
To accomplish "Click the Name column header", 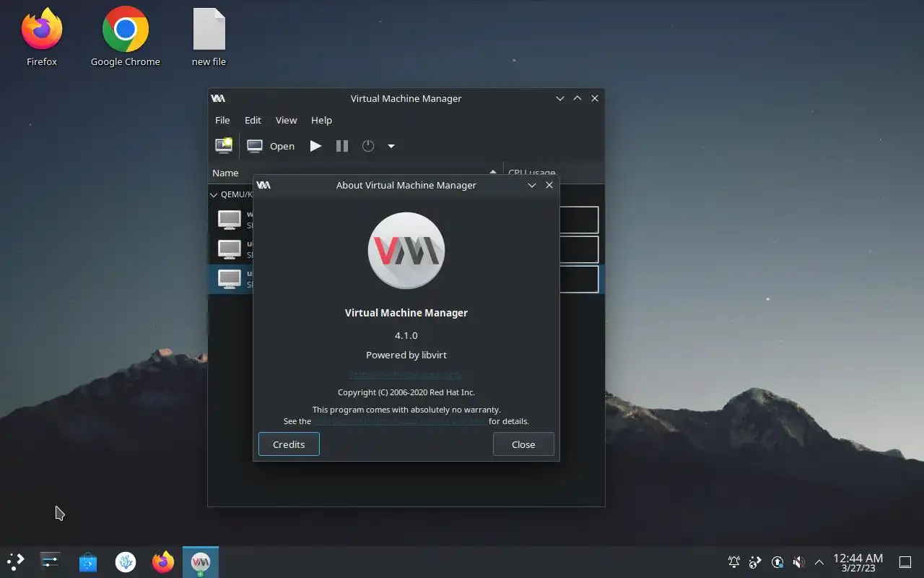I will click(355, 173).
